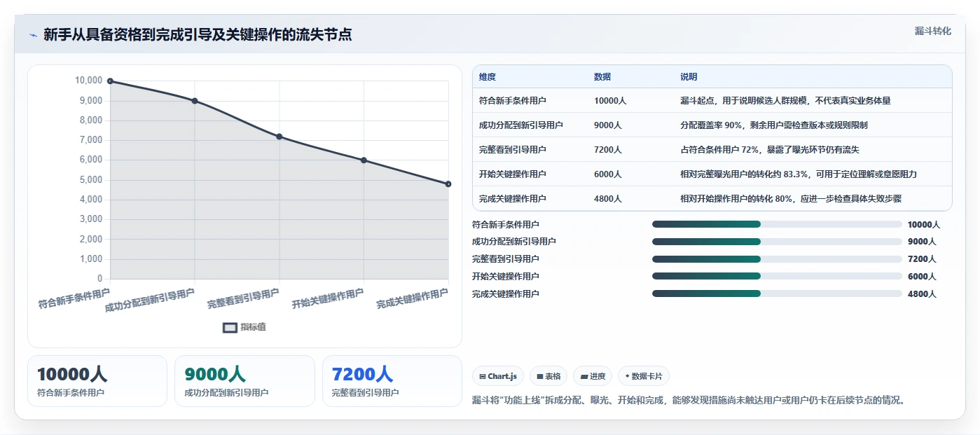Select table cell 完成关键操作用户
The height and width of the screenshot is (435, 980).
(x=513, y=199)
